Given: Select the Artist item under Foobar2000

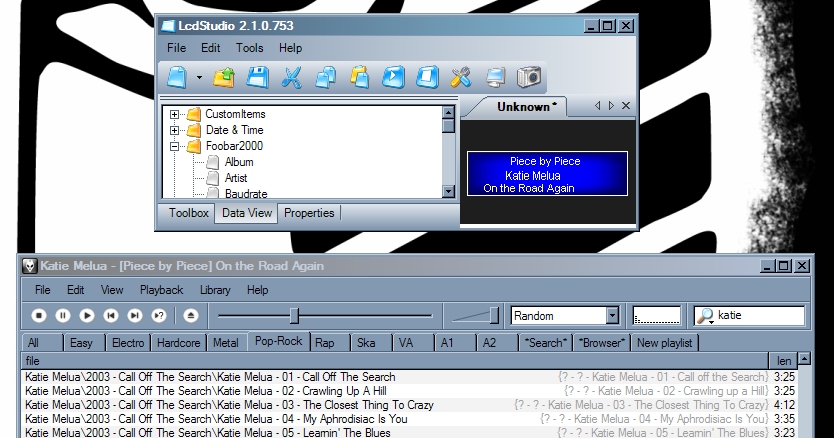Looking at the screenshot, I should (236, 178).
